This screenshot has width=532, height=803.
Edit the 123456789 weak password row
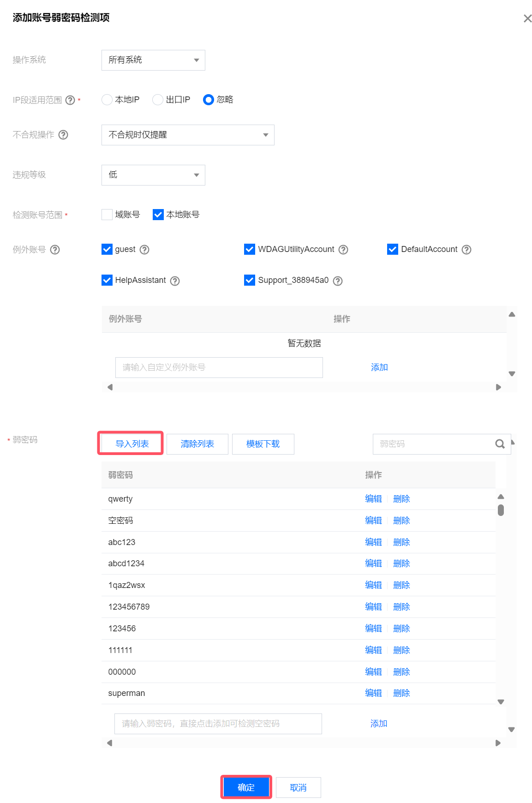[x=373, y=607]
